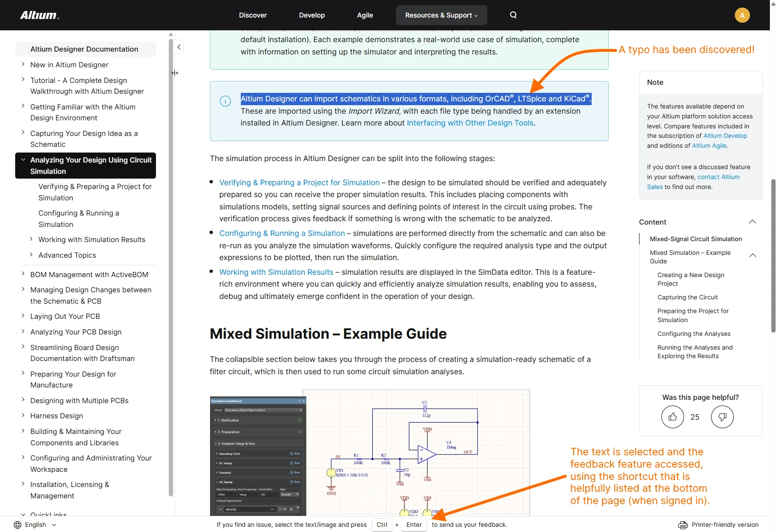Expand Preparing Your Design for Manufacture
The image size is (777, 532).
(23, 374)
